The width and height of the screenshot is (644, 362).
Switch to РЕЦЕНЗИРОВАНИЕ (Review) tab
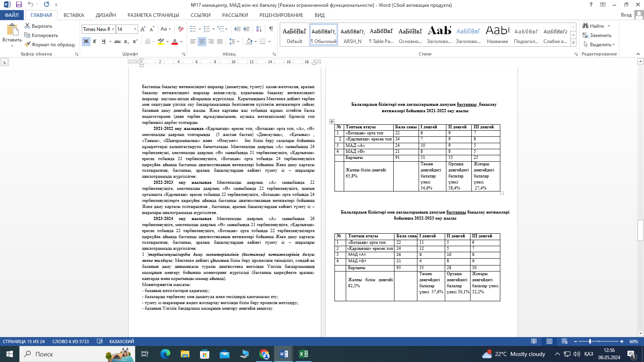pyautogui.click(x=281, y=15)
